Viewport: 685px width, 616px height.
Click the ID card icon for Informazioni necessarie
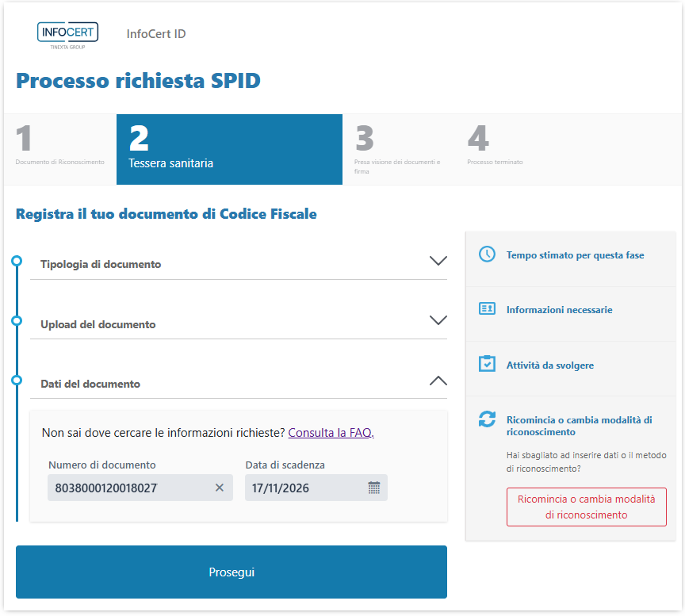[487, 309]
